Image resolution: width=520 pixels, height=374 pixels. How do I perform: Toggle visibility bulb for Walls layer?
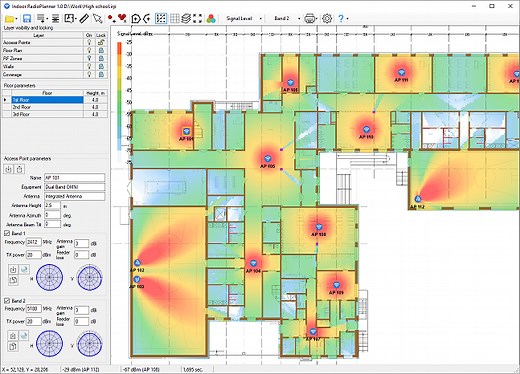click(89, 66)
